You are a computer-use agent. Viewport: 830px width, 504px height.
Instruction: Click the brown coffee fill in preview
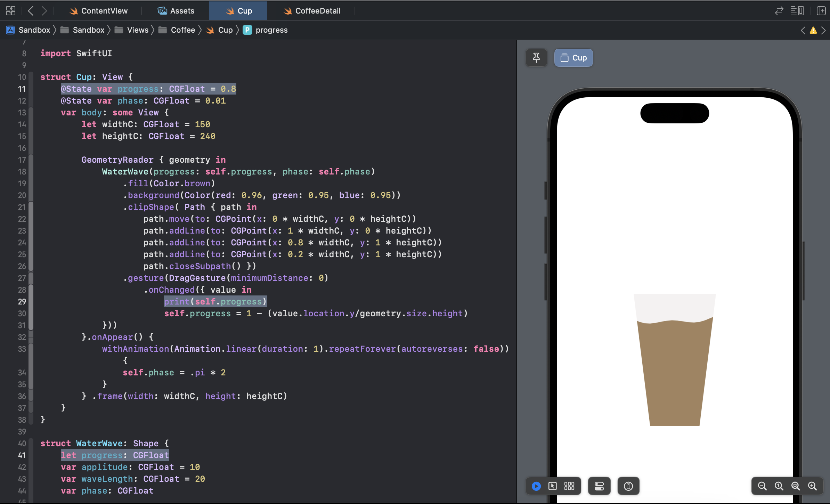[674, 372]
